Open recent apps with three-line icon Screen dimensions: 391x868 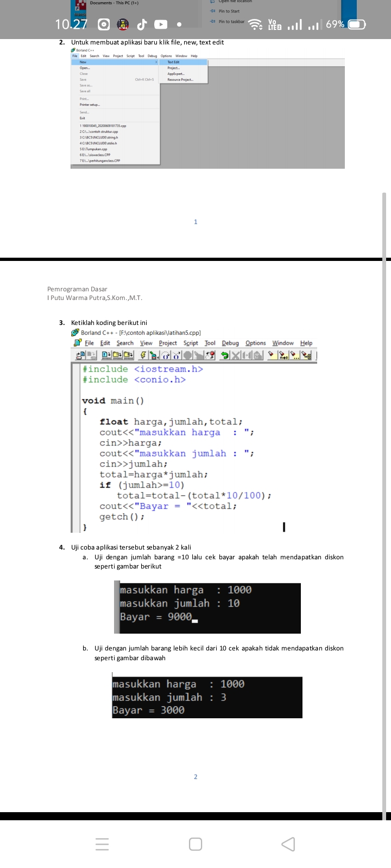tap(102, 844)
